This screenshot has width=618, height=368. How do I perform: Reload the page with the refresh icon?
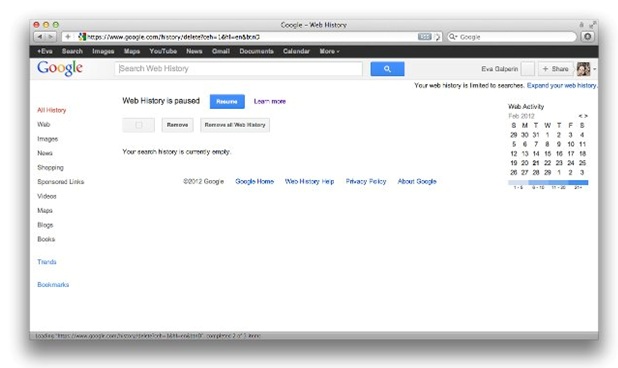[437, 37]
